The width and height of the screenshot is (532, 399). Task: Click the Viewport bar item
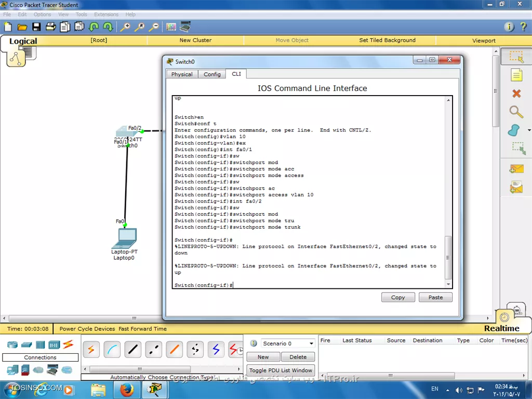tap(484, 41)
